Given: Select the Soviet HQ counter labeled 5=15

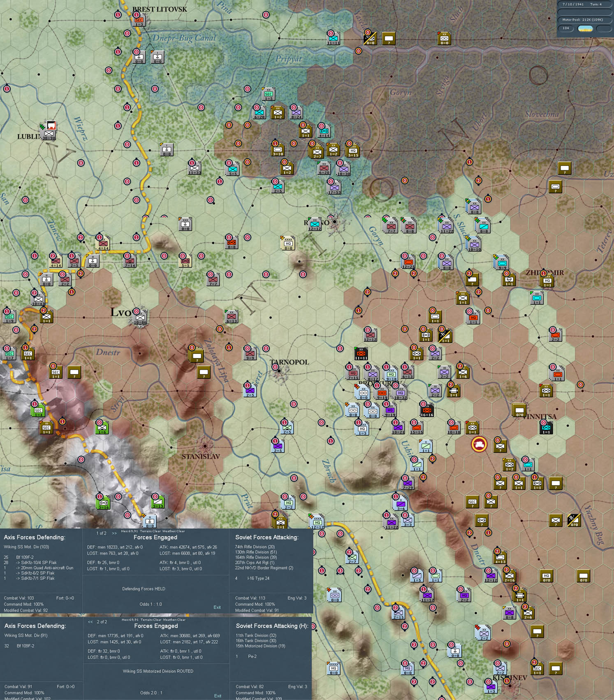Looking at the screenshot, I should pos(353,151).
